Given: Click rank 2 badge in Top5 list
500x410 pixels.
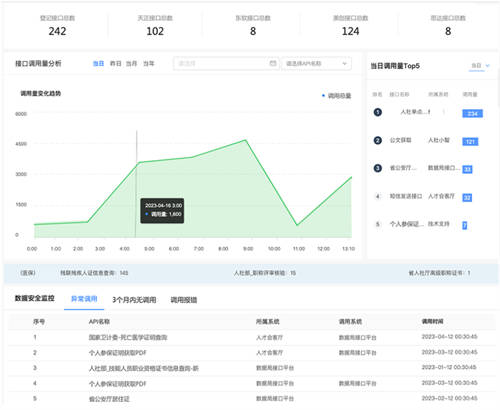Looking at the screenshot, I should pos(377,140).
